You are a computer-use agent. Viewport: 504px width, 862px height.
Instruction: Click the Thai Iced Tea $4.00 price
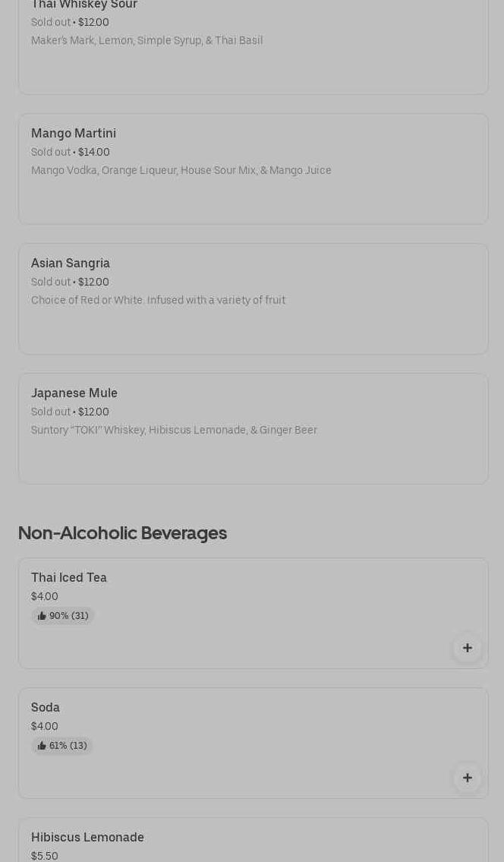tap(45, 597)
